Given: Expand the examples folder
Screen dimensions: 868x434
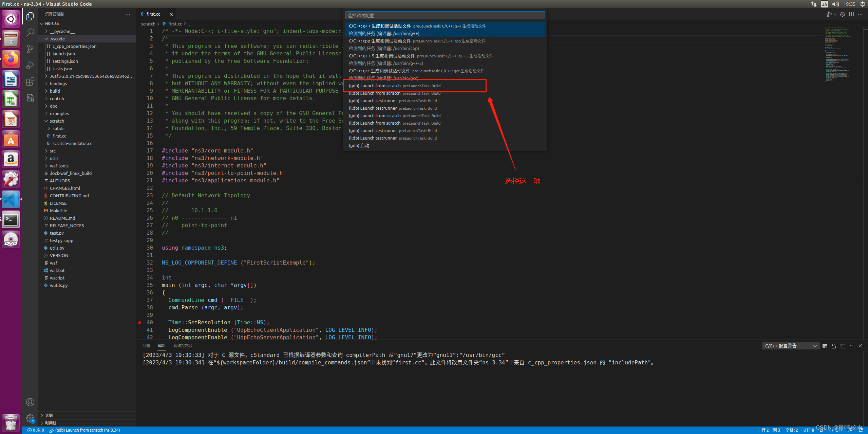Looking at the screenshot, I should (59, 114).
